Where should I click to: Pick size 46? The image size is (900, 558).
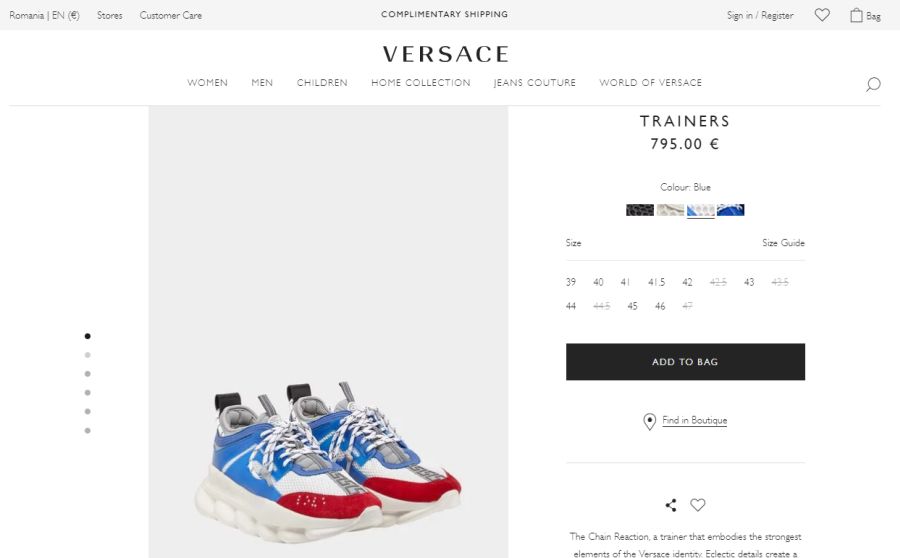(660, 306)
